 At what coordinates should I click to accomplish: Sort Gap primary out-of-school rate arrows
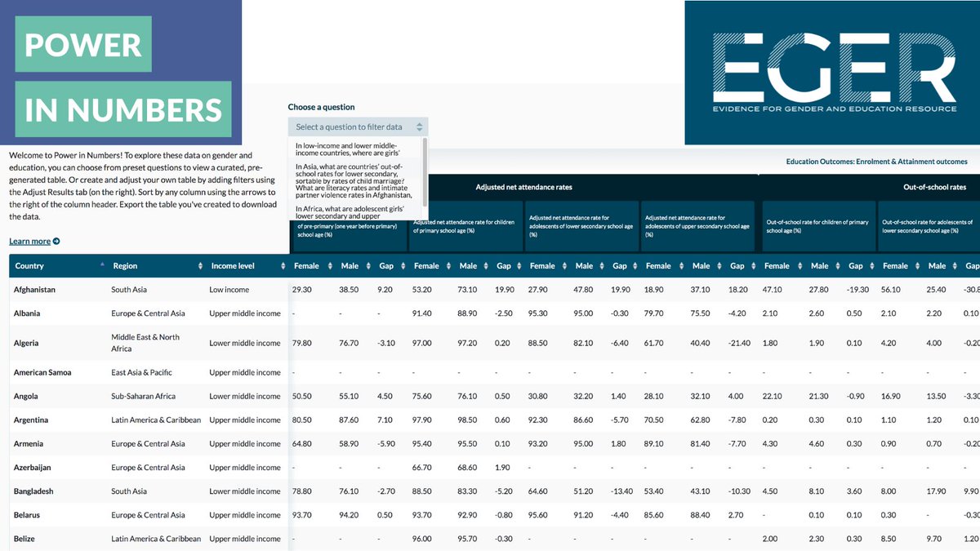[873, 266]
